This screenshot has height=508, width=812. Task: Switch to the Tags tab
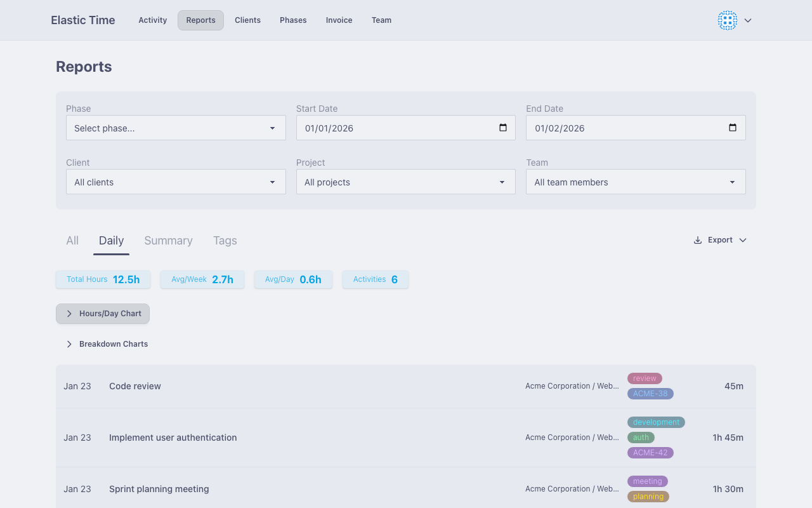click(225, 241)
